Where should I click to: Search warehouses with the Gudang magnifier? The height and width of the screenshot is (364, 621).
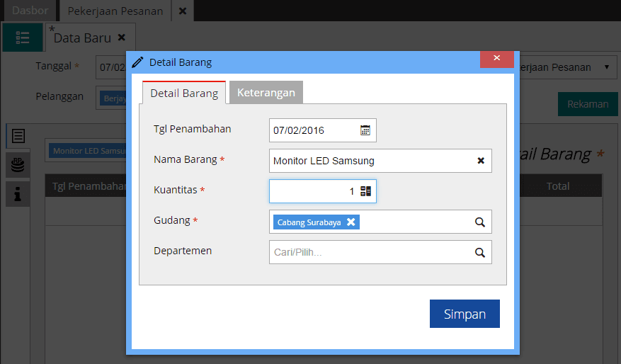pyautogui.click(x=480, y=222)
